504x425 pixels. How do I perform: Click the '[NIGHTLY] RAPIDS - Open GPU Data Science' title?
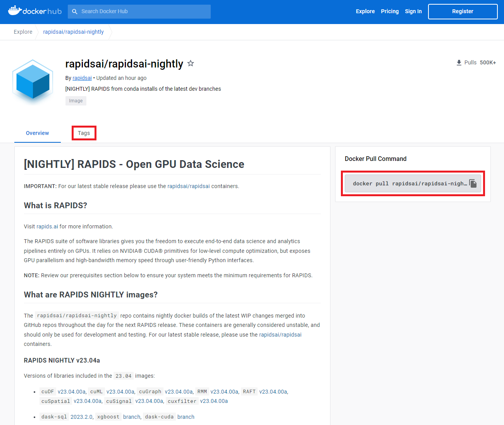click(134, 164)
